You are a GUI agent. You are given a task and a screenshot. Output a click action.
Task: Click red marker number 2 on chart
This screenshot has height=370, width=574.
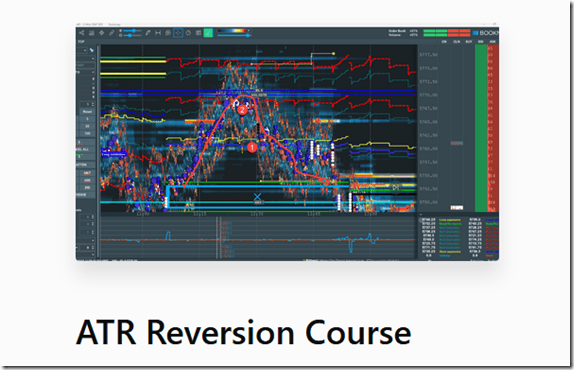242,110
